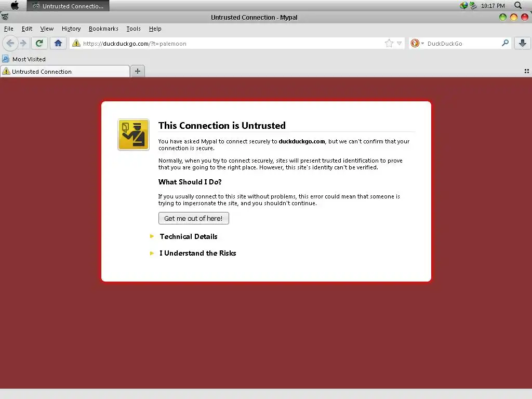
Task: Open the DuckDuckGo search engine selector
Action: [417, 43]
